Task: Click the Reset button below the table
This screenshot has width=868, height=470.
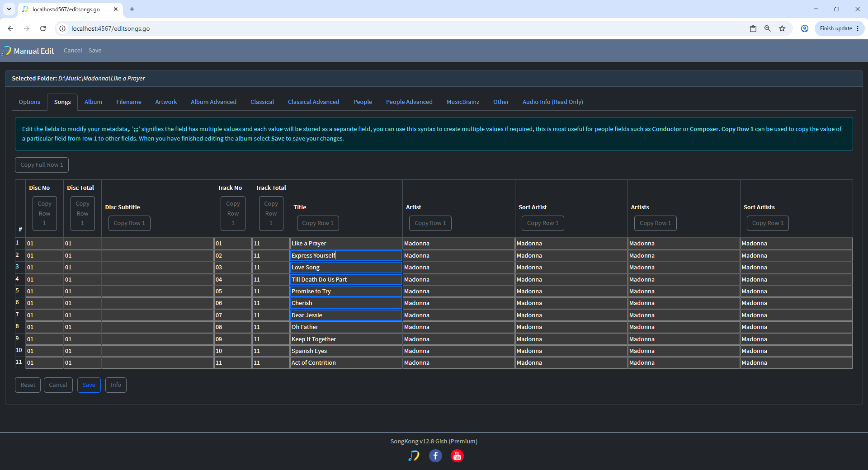Action: [28, 385]
